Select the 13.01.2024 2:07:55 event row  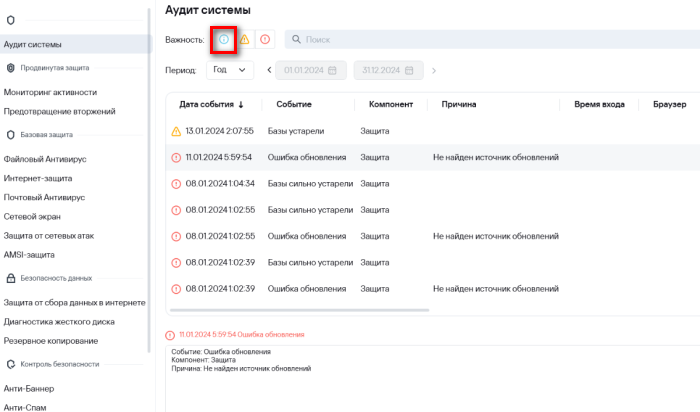433,131
